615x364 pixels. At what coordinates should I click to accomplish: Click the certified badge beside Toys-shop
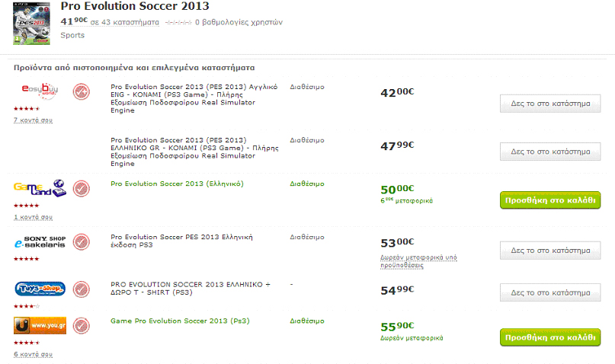click(x=82, y=290)
